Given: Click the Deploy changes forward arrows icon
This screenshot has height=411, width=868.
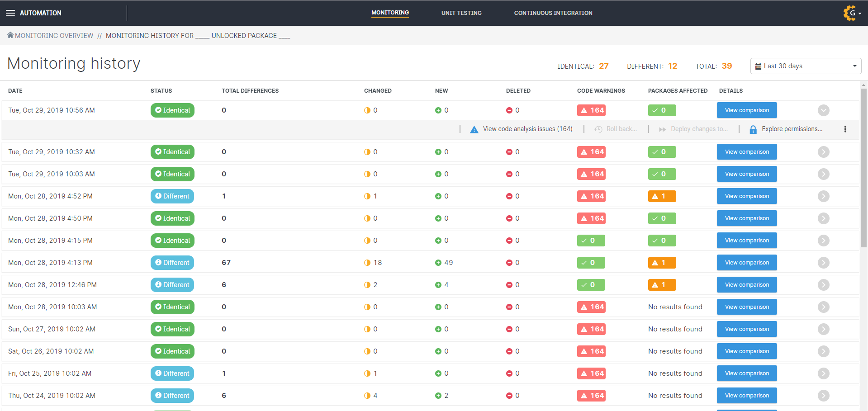Looking at the screenshot, I should coord(663,129).
